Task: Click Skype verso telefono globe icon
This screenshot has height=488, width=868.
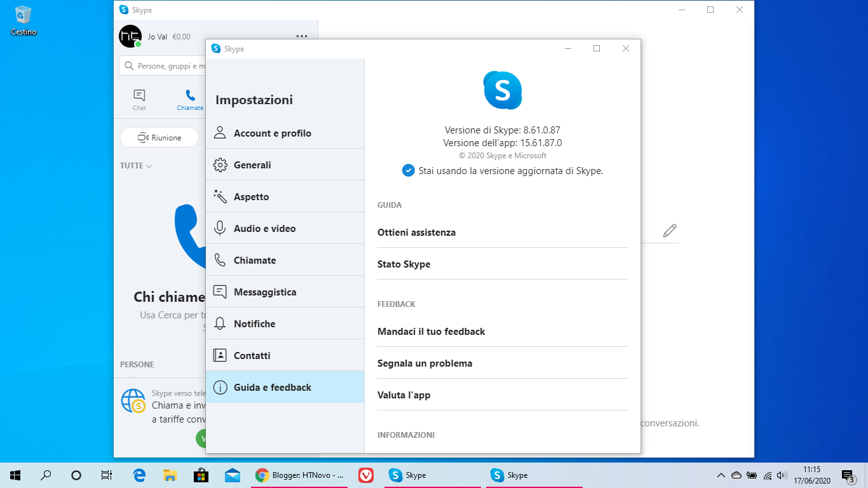Action: (134, 401)
